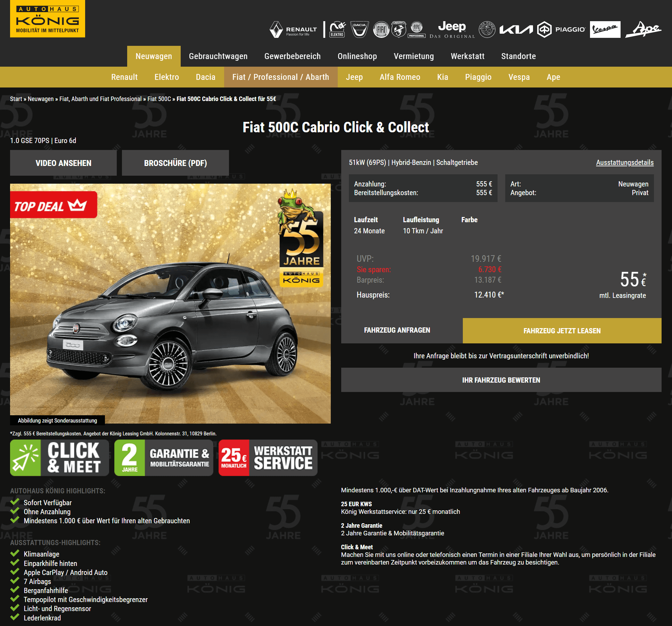Click the Hauspreis '12.410 €*' value

coord(489,295)
